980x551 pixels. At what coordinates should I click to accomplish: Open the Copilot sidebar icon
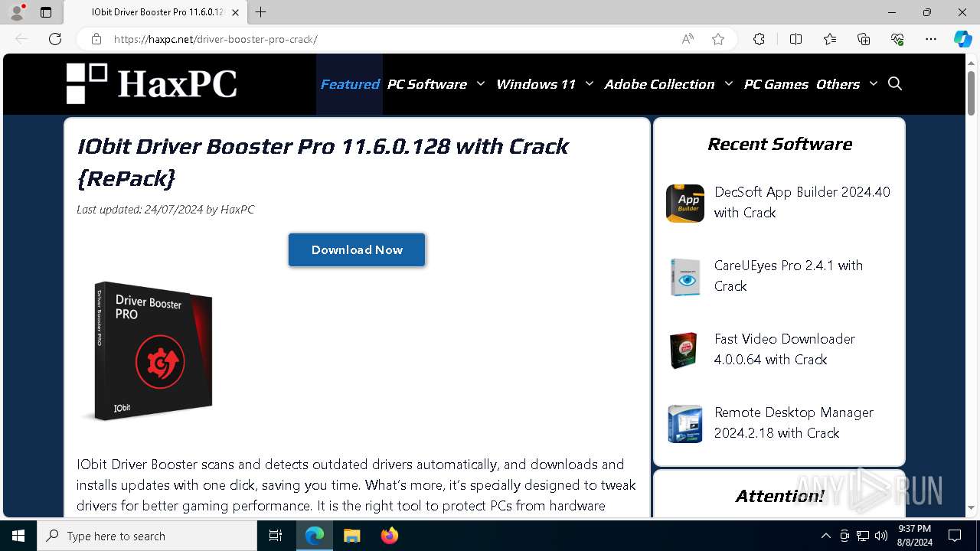point(962,39)
